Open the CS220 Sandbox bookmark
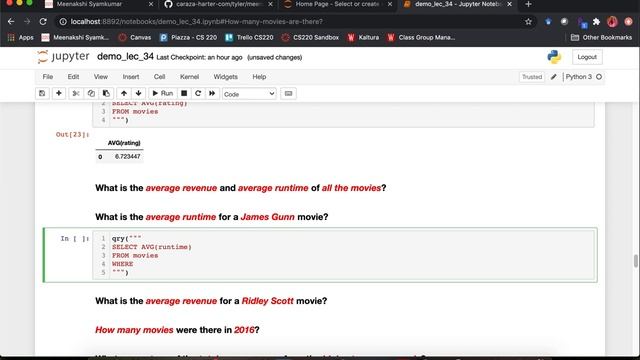This screenshot has height=360, width=640. tap(311, 38)
